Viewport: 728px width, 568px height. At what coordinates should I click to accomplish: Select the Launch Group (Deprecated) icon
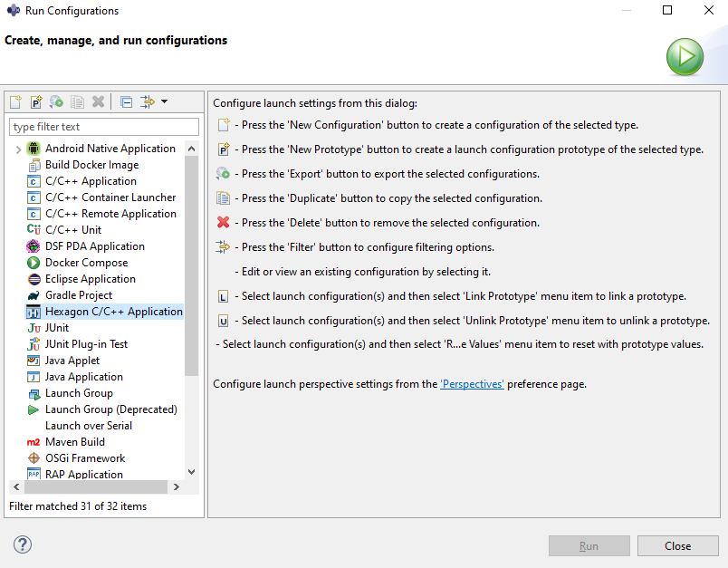(34, 409)
